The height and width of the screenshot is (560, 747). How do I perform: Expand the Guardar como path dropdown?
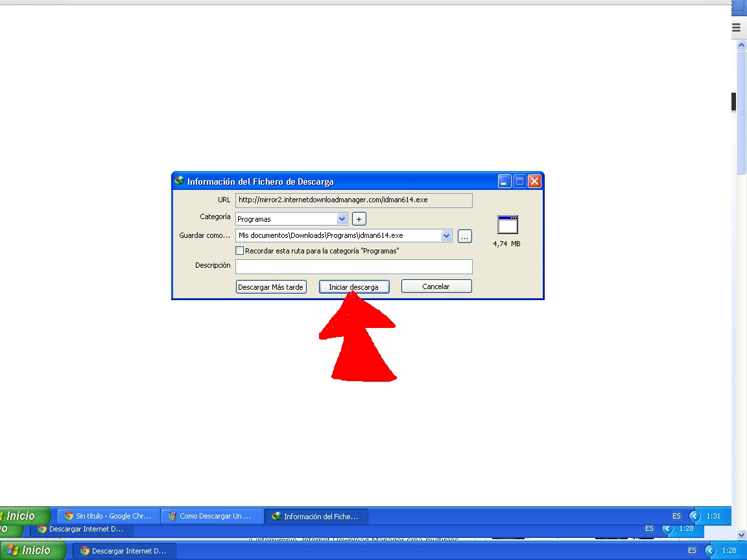click(446, 236)
